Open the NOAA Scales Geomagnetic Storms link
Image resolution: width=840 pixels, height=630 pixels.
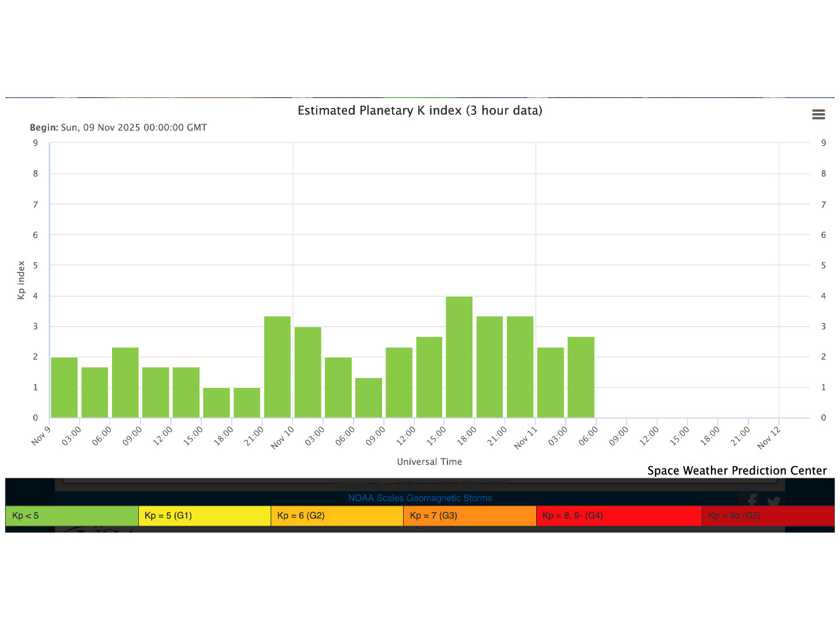point(419,498)
